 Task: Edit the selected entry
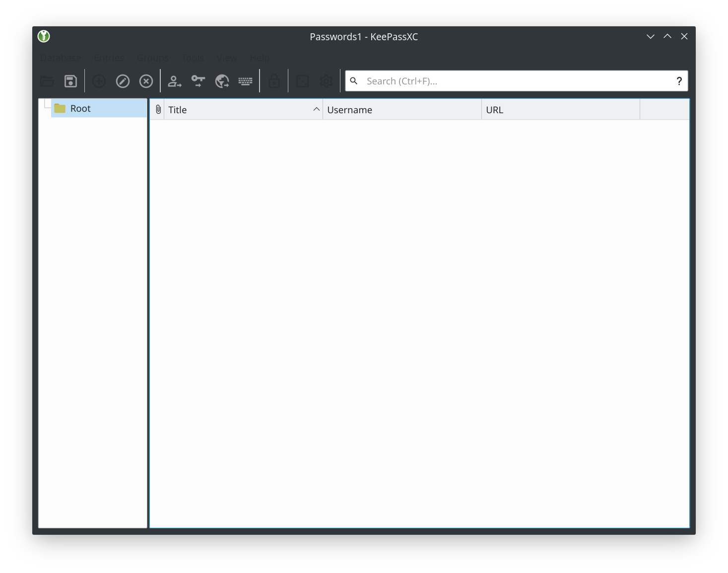click(x=123, y=81)
